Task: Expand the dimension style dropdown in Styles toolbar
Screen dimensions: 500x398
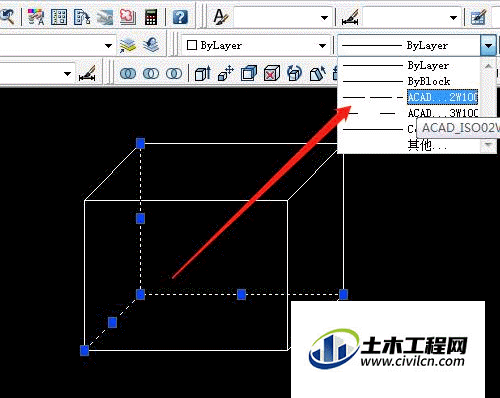Action: (x=453, y=18)
